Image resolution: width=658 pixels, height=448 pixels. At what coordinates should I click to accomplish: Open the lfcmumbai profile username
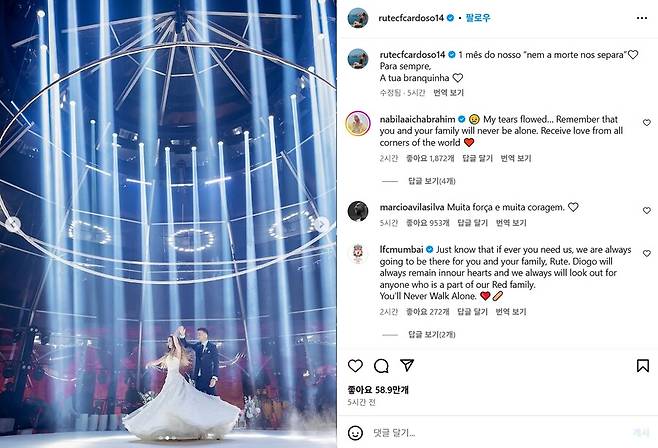[401, 250]
